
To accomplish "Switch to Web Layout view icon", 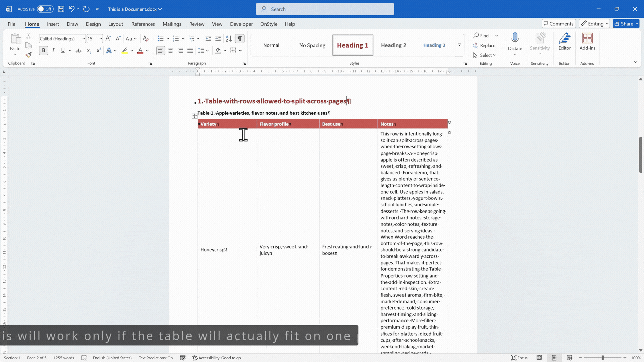I will point(569,358).
